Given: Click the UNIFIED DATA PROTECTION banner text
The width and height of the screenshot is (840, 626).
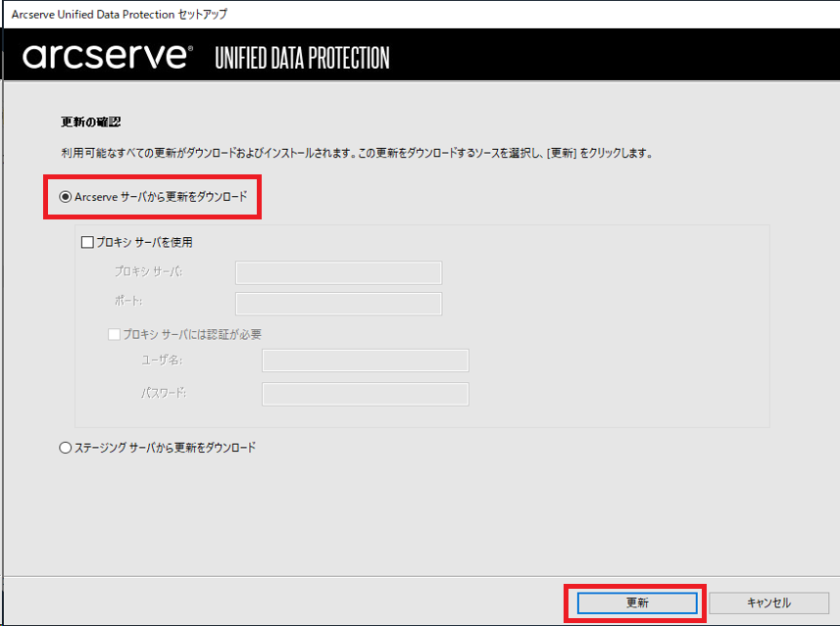Looking at the screenshot, I should (302, 59).
